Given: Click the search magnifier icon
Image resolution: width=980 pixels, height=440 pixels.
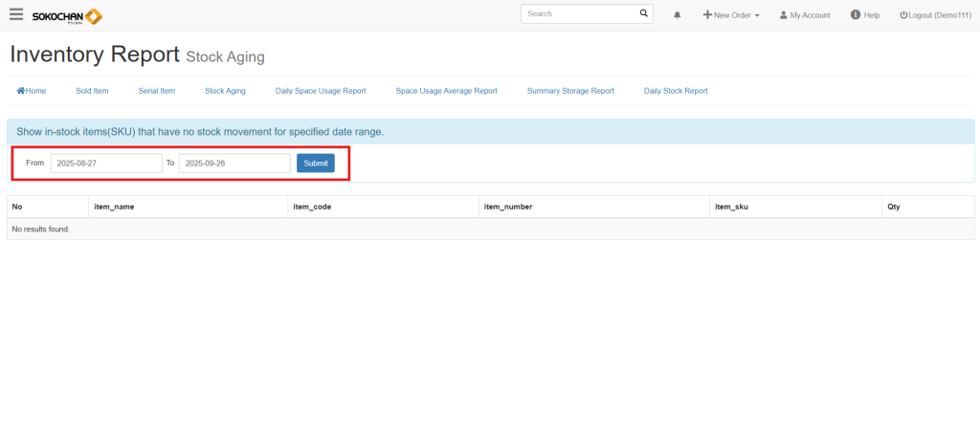Looking at the screenshot, I should (643, 14).
